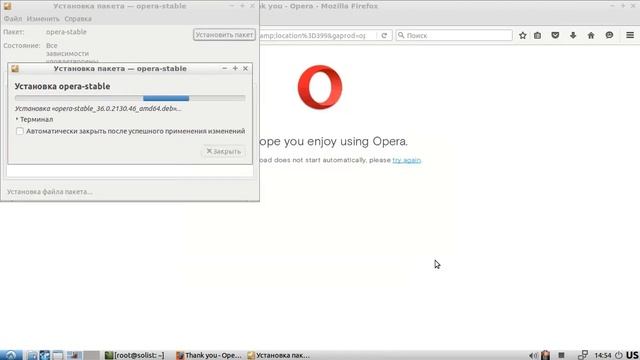Minimize the opera-stable install progress dialog
This screenshot has height=360, width=640.
pos(224,69)
